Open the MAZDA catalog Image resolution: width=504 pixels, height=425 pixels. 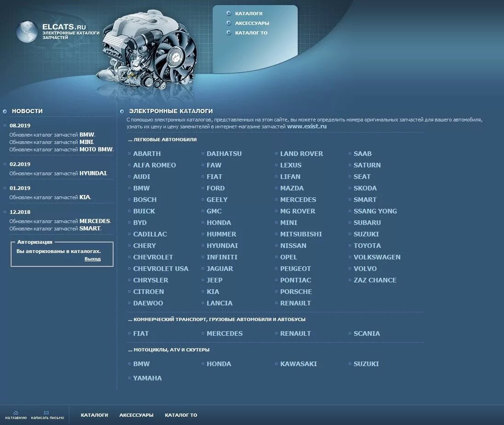(x=292, y=188)
